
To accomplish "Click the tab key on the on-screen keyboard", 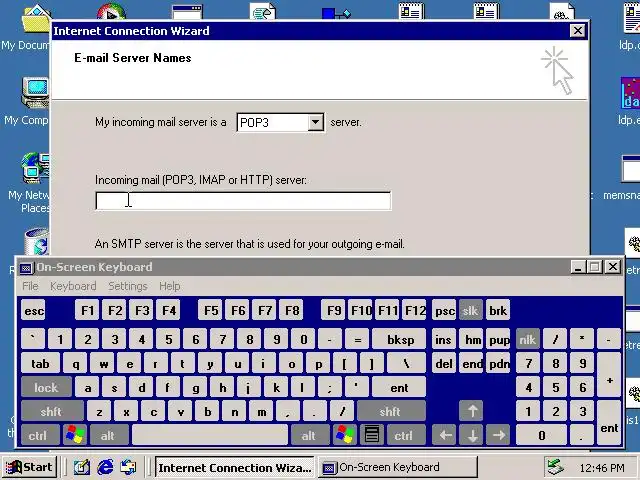I will point(40,363).
